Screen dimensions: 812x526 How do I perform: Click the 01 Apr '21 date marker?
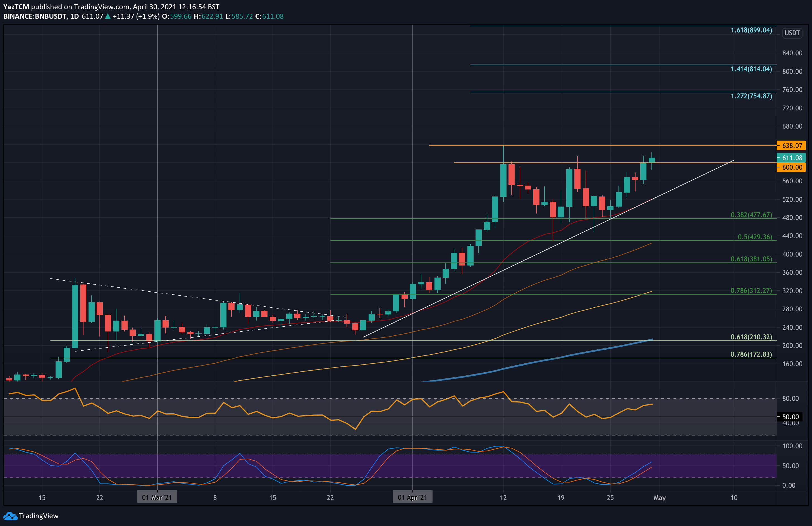pos(412,497)
